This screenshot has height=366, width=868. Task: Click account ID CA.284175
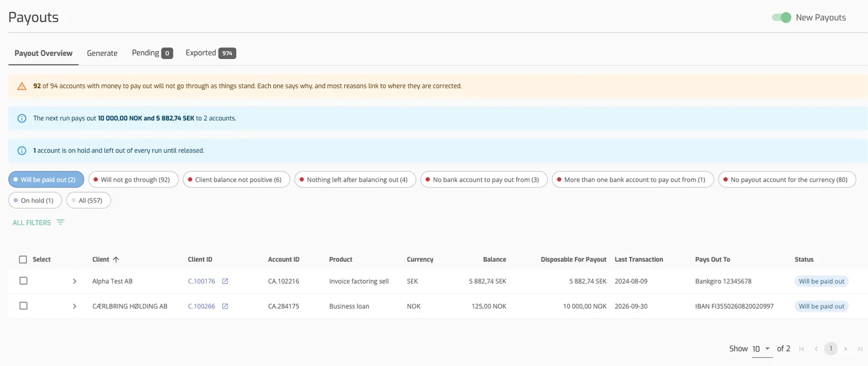click(x=284, y=306)
